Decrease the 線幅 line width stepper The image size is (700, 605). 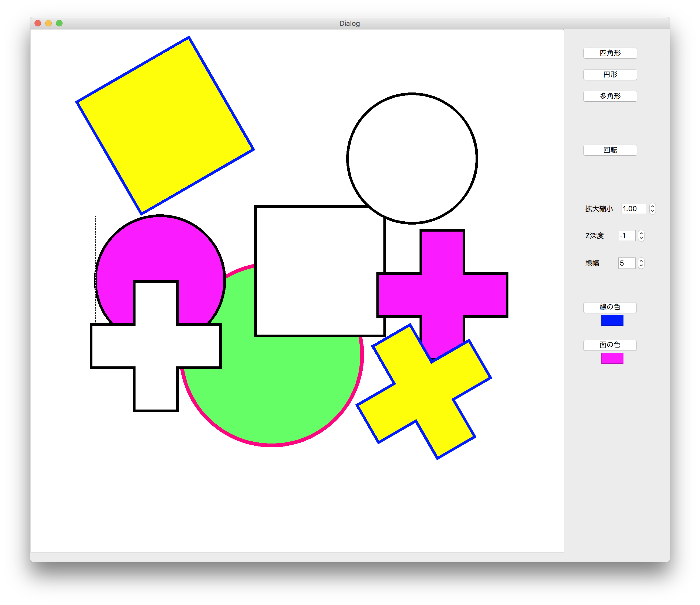pos(641,266)
